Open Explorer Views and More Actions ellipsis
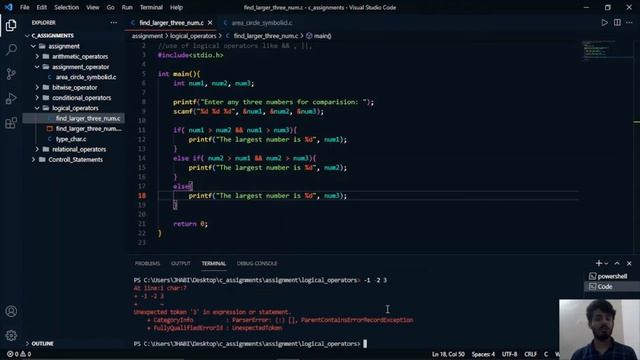 (113, 23)
